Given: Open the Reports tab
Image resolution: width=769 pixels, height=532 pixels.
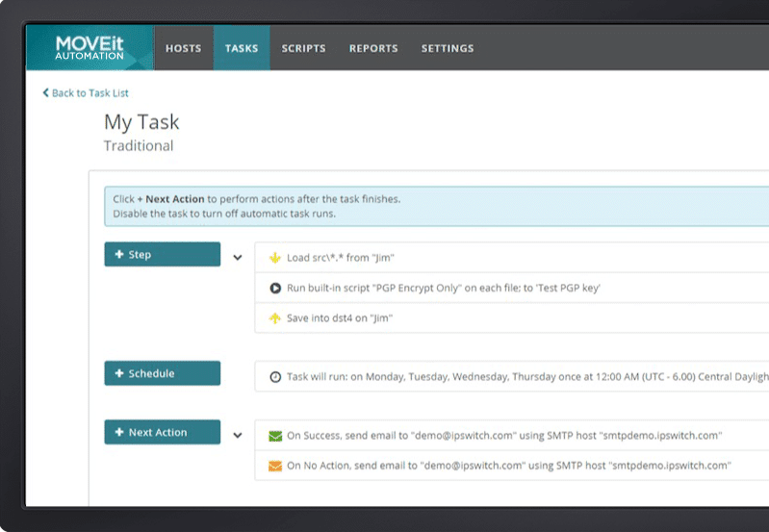Looking at the screenshot, I should coord(373,48).
